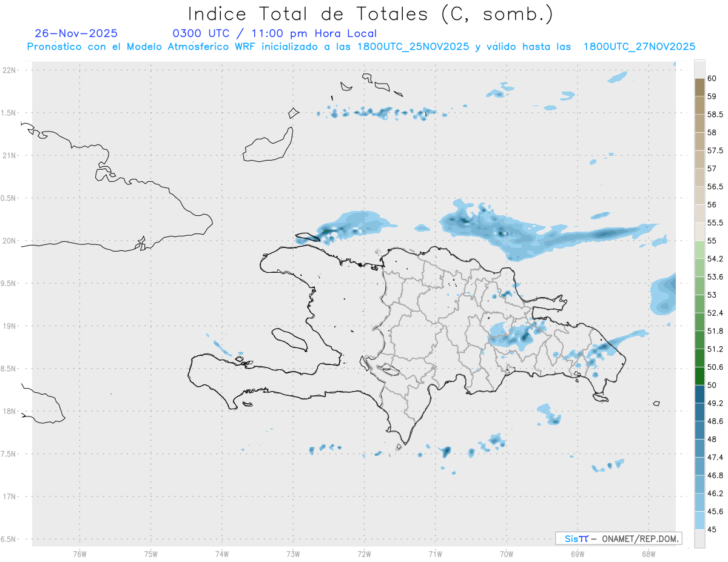Pick the dark blue swatch between 49.2 and 50

(699, 394)
